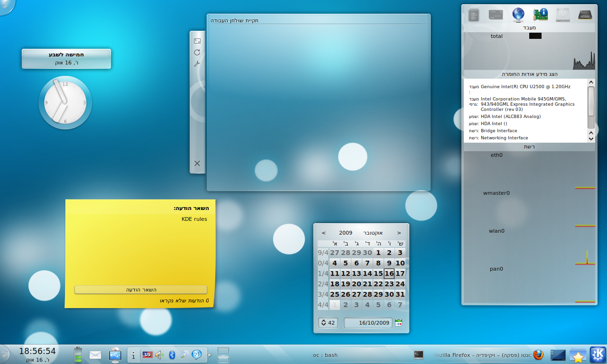Screen dimensions: 607x364
Task: Select the hard disk icon in system monitor
Action: (x=563, y=14)
